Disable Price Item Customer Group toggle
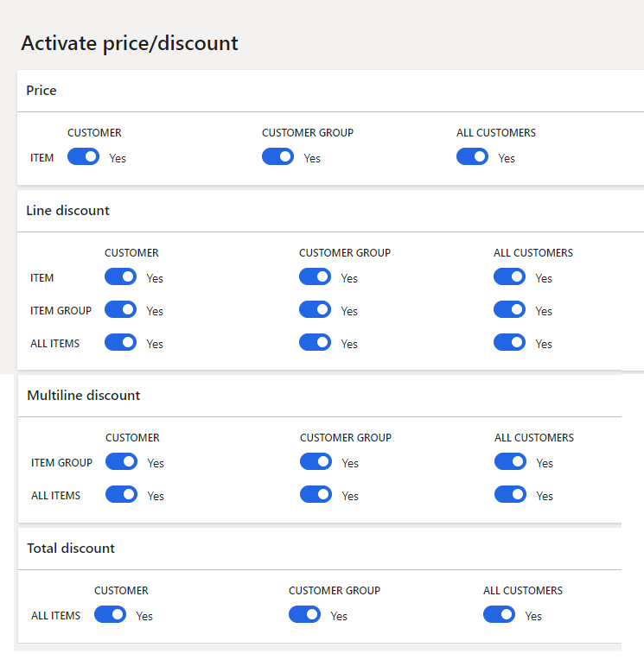The image size is (644, 660). point(278,156)
